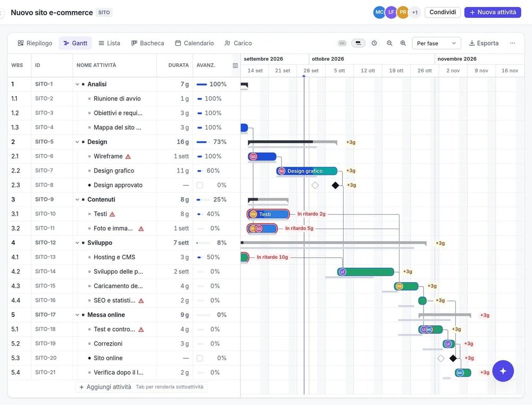Click PR avatar on Caricamento bar
This screenshot has height=405, width=532.
(x=400, y=286)
